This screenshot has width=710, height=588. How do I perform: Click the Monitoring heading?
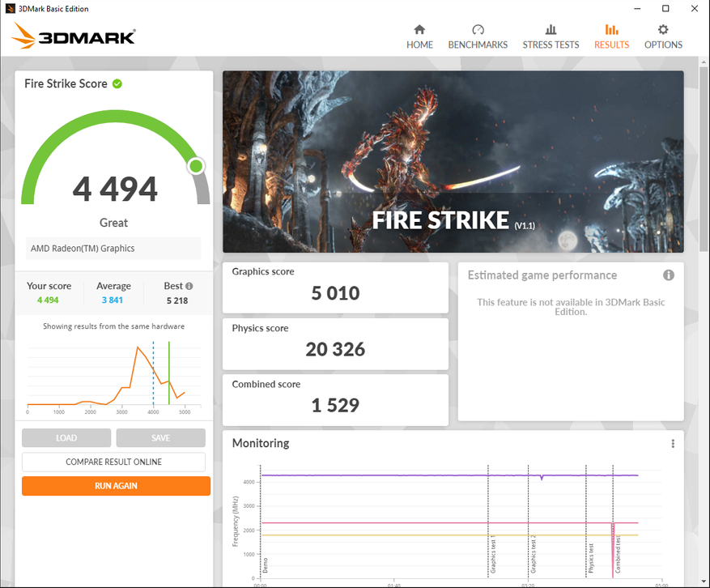pos(261,443)
